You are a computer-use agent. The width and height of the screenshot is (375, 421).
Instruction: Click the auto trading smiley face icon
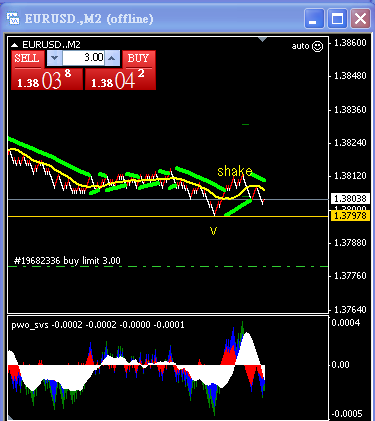click(x=317, y=46)
